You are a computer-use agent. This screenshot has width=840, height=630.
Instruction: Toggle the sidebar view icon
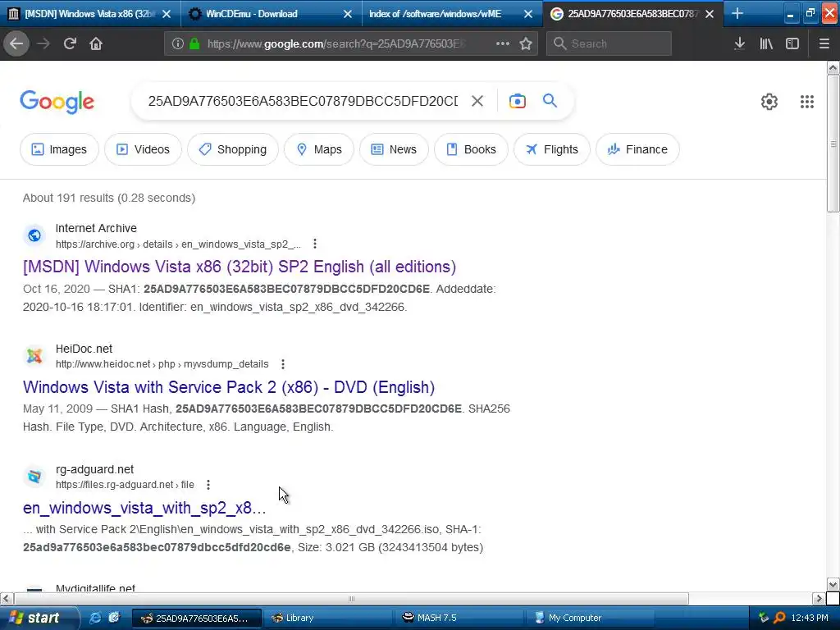792,43
